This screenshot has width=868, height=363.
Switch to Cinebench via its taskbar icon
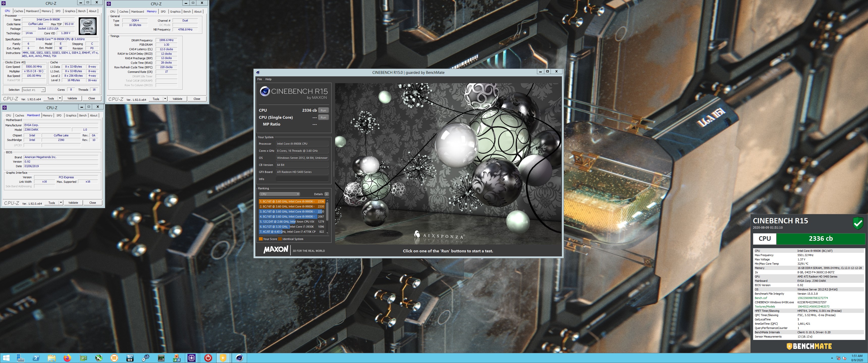point(239,358)
